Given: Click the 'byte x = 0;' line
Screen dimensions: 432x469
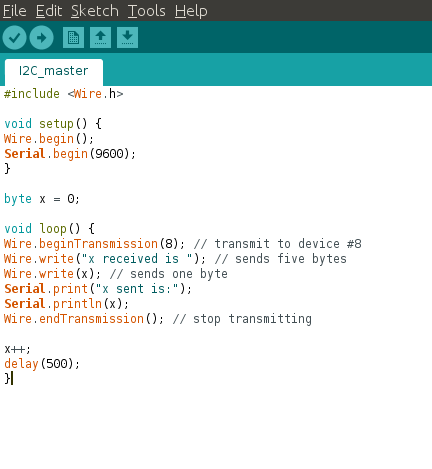Looking at the screenshot, I should point(42,199).
